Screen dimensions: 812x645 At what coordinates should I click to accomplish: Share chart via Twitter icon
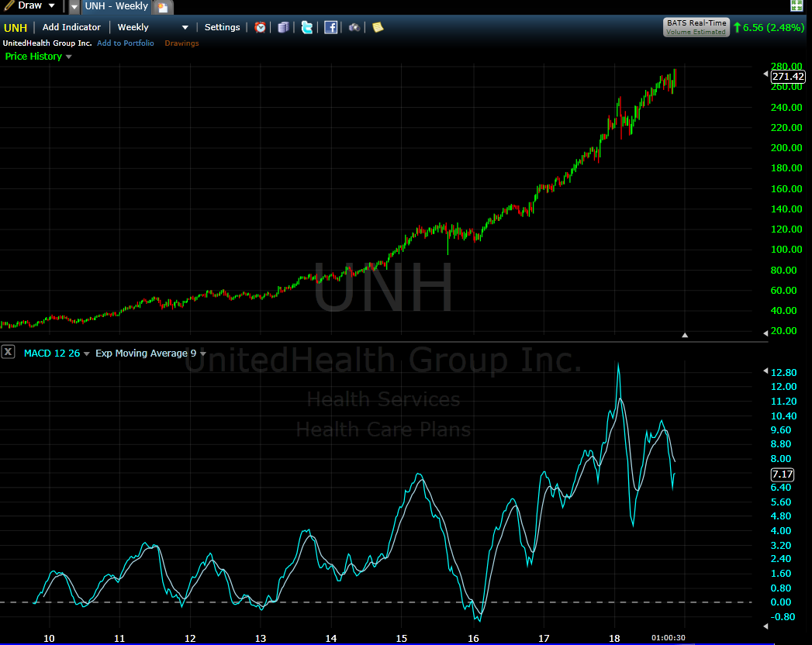pyautogui.click(x=307, y=27)
